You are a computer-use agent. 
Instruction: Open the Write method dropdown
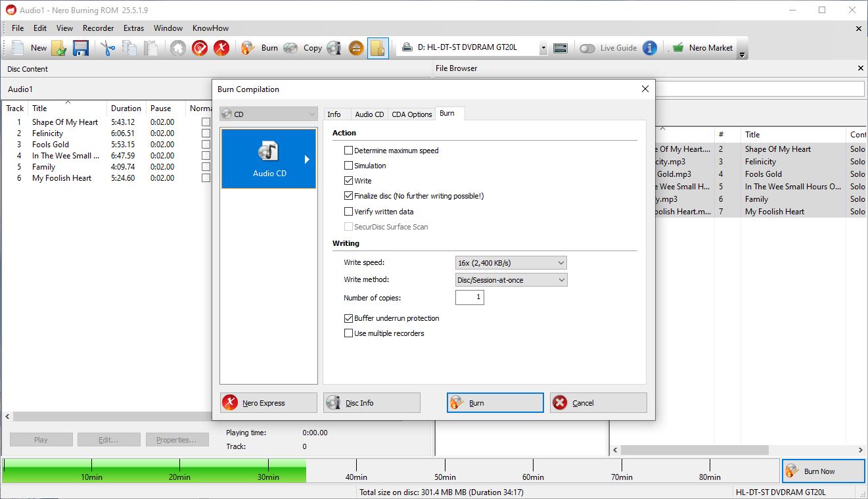click(x=511, y=280)
